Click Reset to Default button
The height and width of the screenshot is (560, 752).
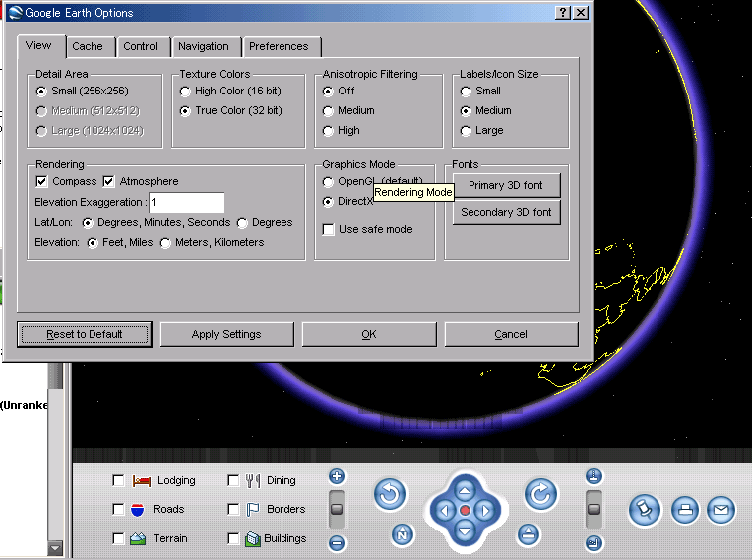point(85,334)
